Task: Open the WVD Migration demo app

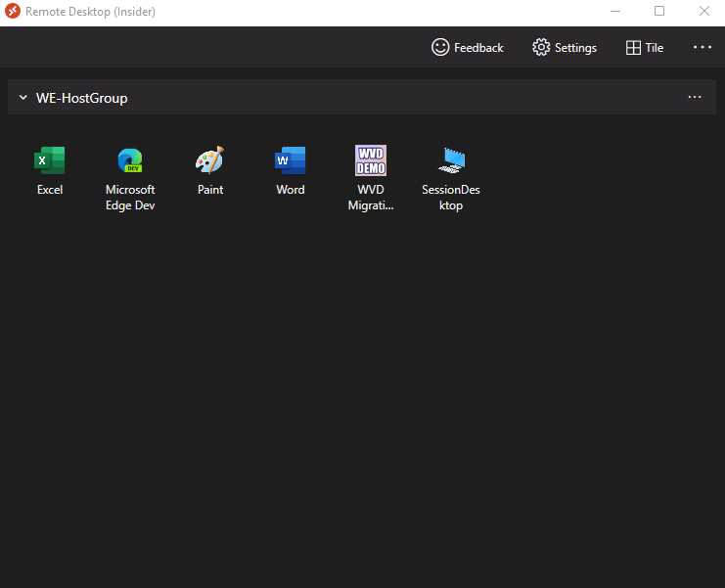Action: point(371,178)
